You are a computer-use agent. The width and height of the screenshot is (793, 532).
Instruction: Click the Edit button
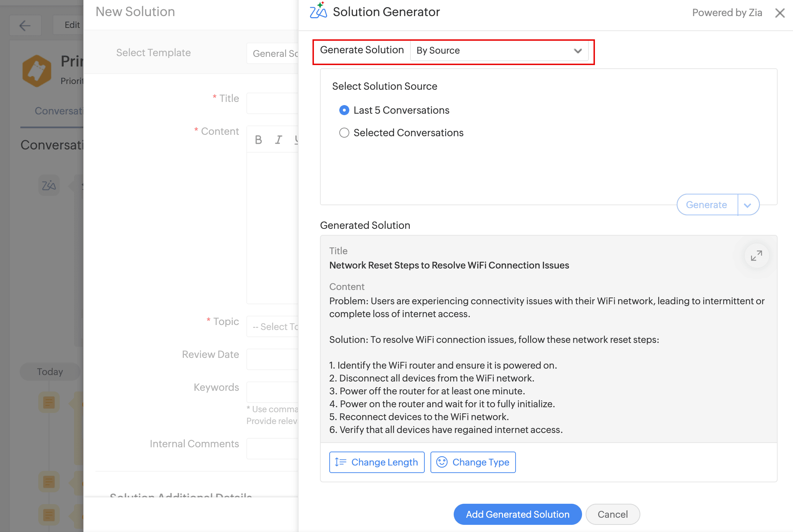pos(72,25)
